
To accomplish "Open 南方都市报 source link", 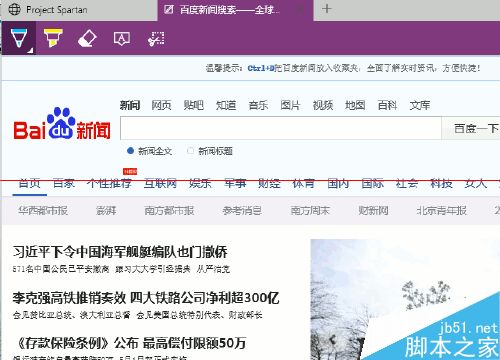I will [x=169, y=210].
